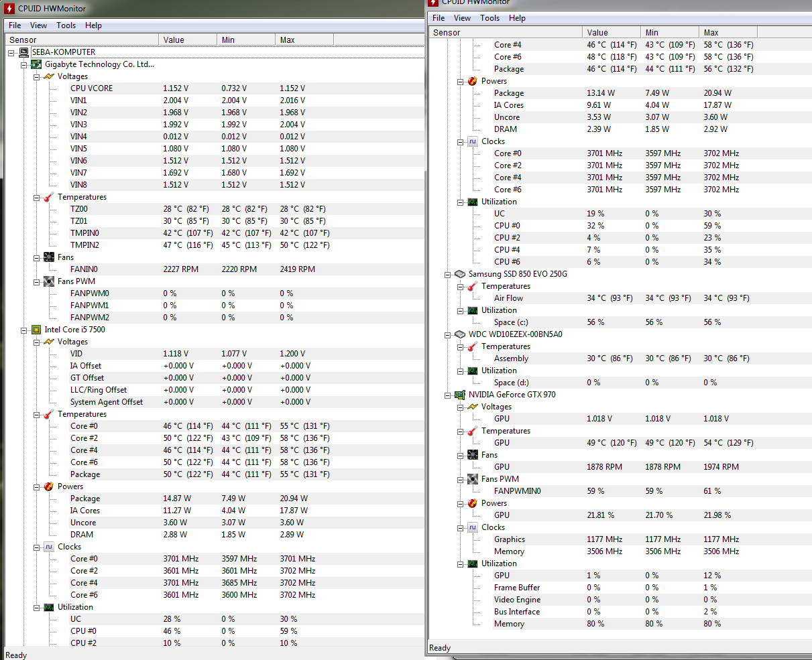Click the Clocks icon above the Graphics row

[473, 527]
